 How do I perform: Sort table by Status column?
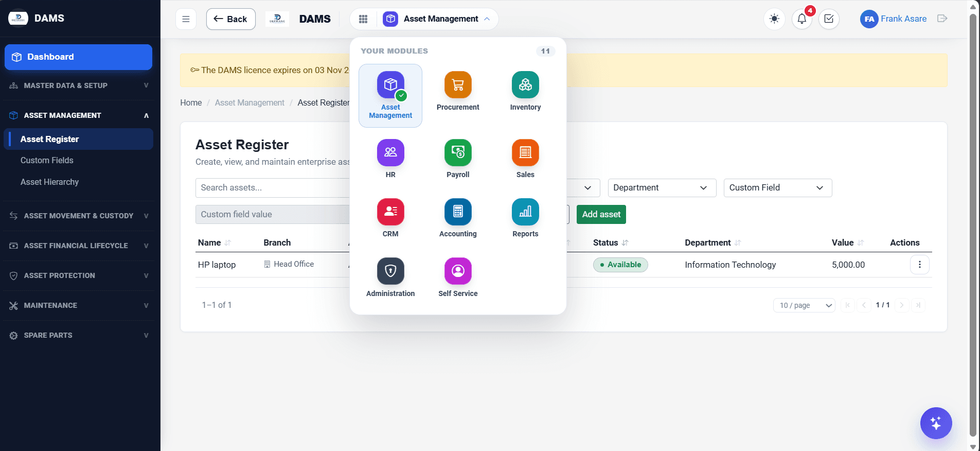(610, 242)
